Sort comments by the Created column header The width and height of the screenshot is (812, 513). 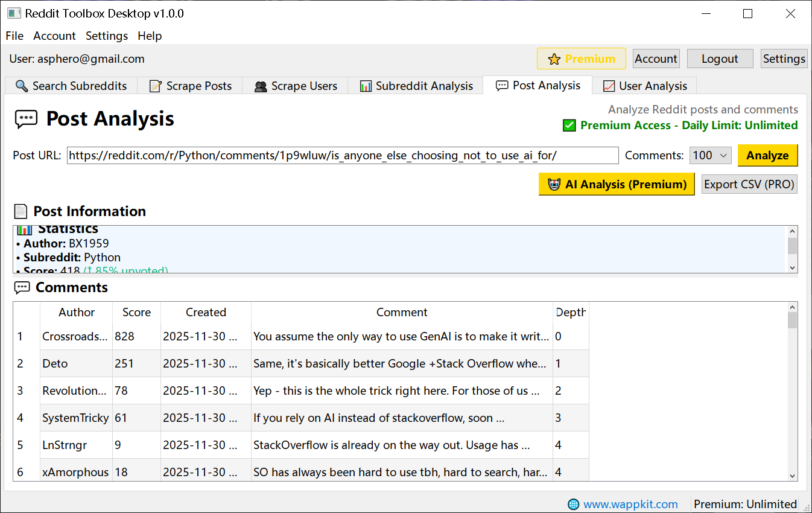(206, 312)
